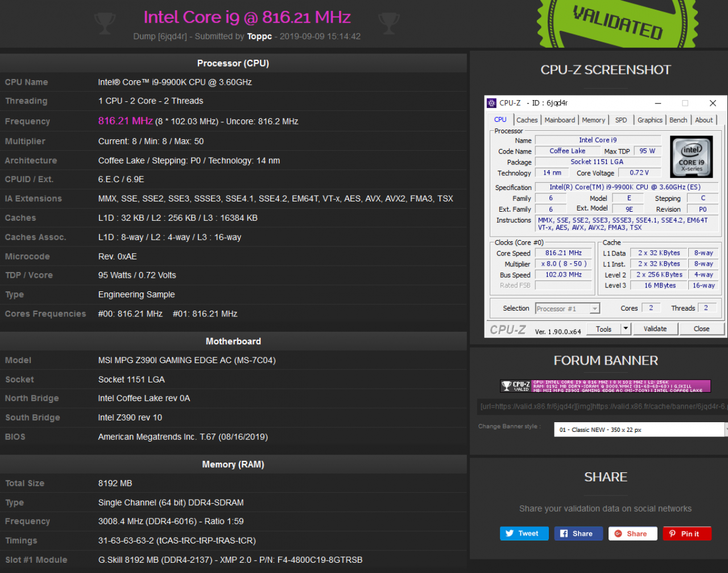The width and height of the screenshot is (728, 573).
Task: Click the Core Voltage 0.72 V field
Action: 640,172
